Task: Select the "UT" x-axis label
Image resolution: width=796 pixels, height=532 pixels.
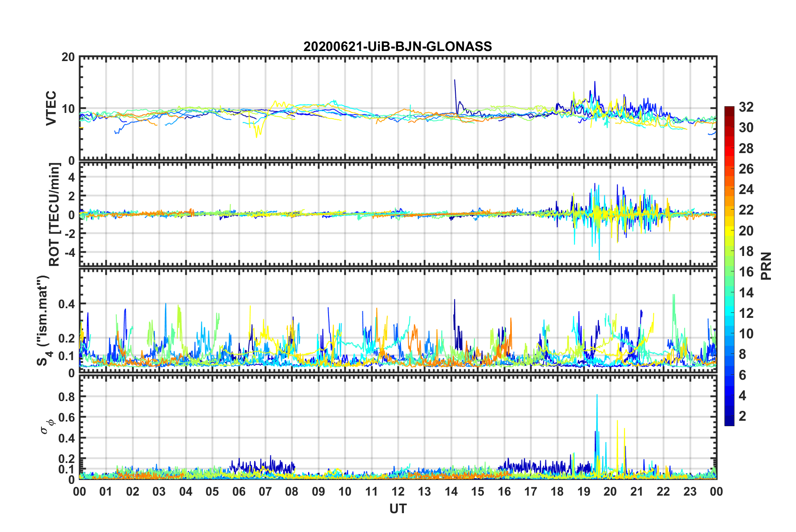Action: (398, 509)
